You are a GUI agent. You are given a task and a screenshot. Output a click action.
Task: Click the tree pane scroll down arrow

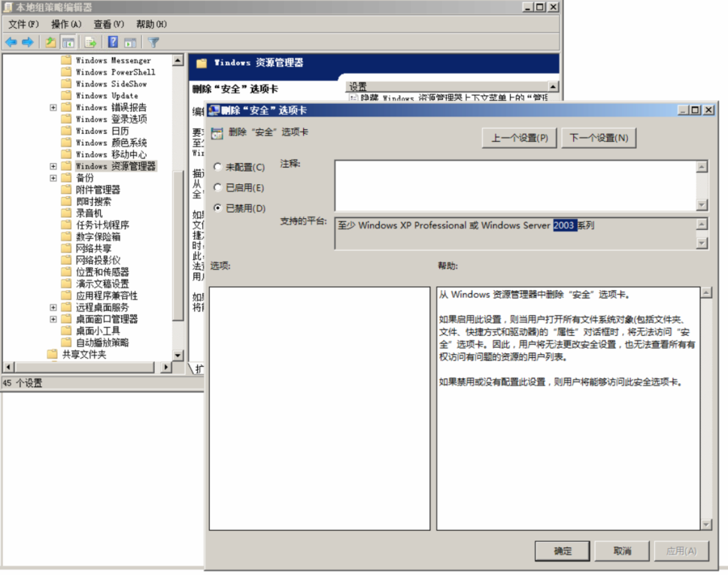pos(177,355)
